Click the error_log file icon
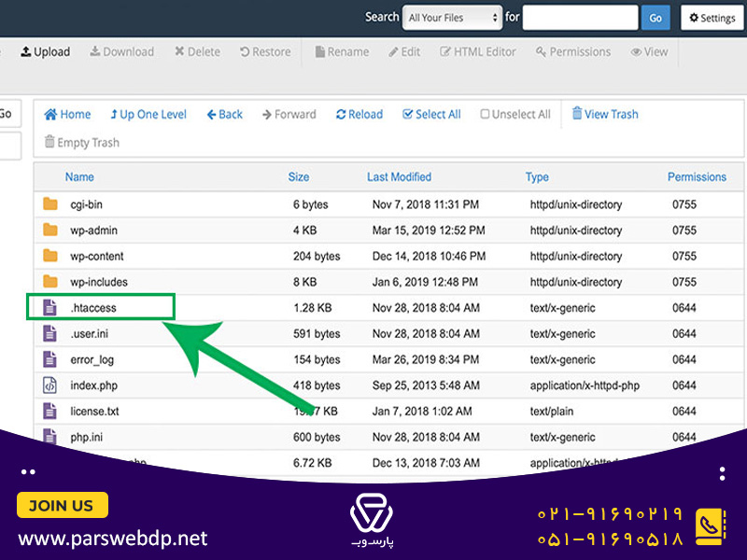Image resolution: width=747 pixels, height=560 pixels. point(49,359)
